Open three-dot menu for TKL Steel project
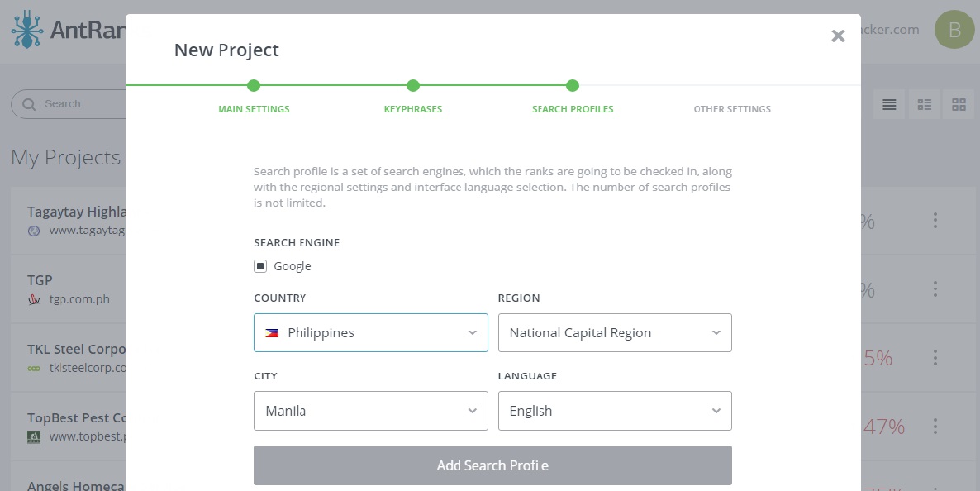Screen dimensions: 980x491 pyautogui.click(x=935, y=357)
